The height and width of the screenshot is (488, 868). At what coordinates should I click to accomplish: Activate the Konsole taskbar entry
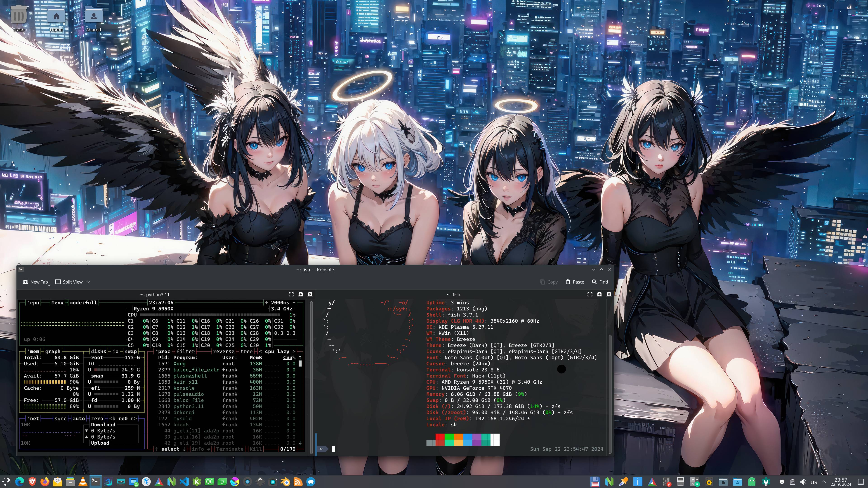tap(95, 482)
